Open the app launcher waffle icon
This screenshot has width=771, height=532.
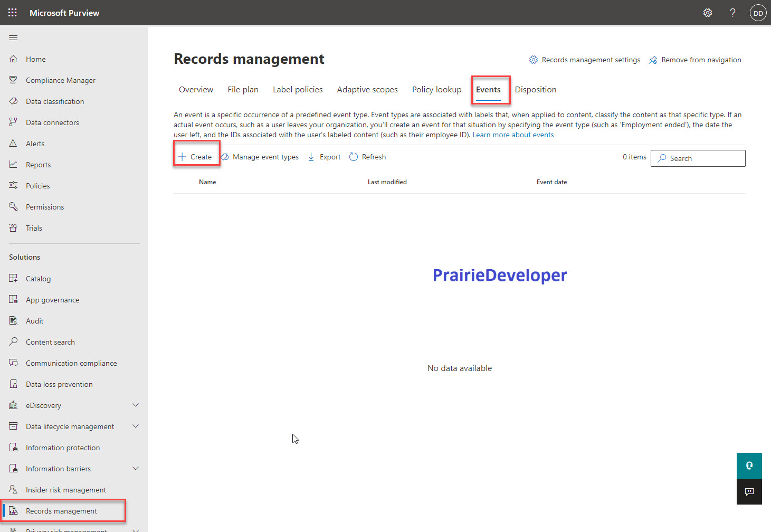pos(13,13)
